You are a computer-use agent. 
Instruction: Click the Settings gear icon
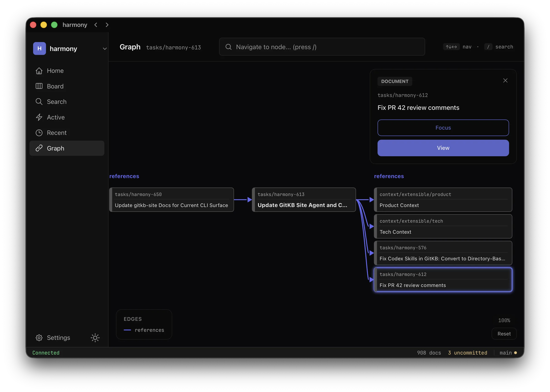(x=39, y=338)
